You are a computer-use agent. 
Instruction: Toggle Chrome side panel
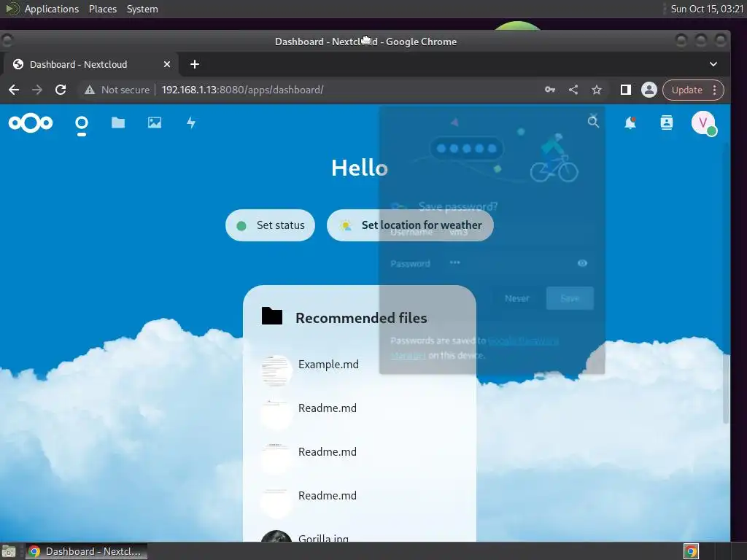coord(625,90)
